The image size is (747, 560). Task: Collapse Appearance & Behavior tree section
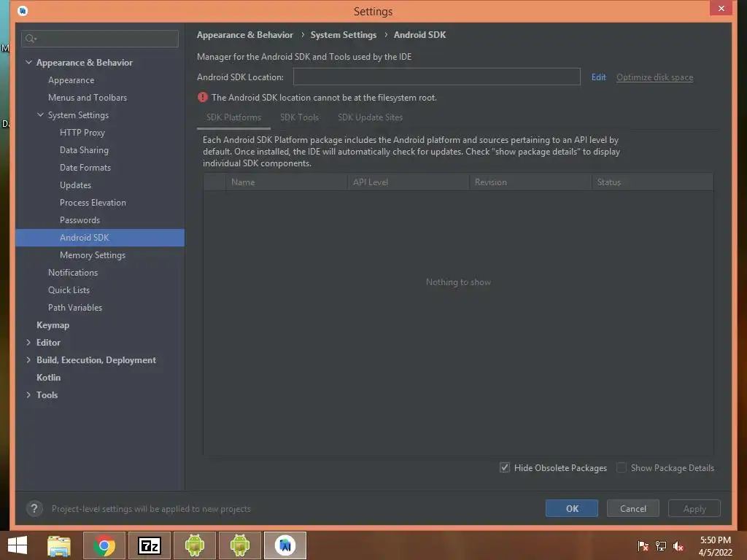(x=28, y=63)
